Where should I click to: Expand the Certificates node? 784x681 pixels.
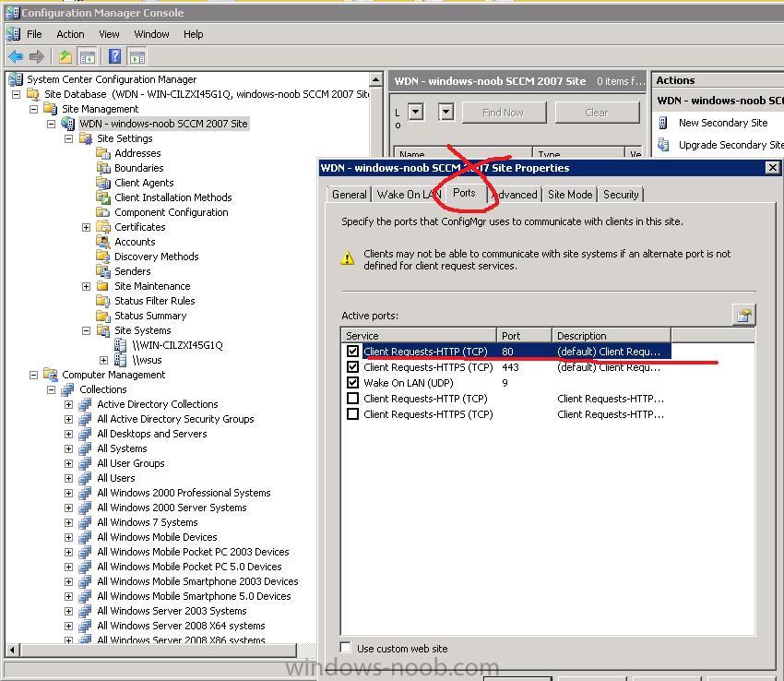click(x=86, y=227)
